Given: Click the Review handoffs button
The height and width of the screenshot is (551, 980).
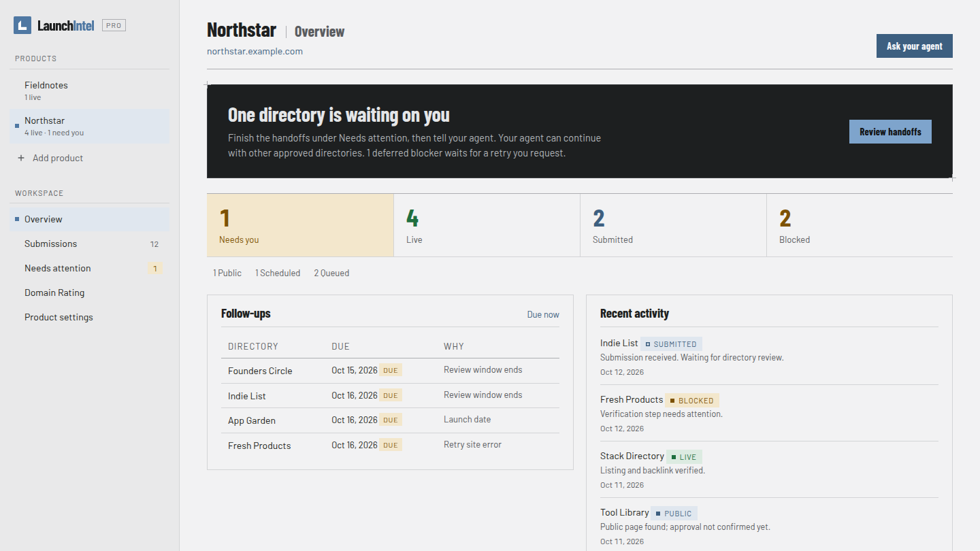Looking at the screenshot, I should (x=890, y=132).
